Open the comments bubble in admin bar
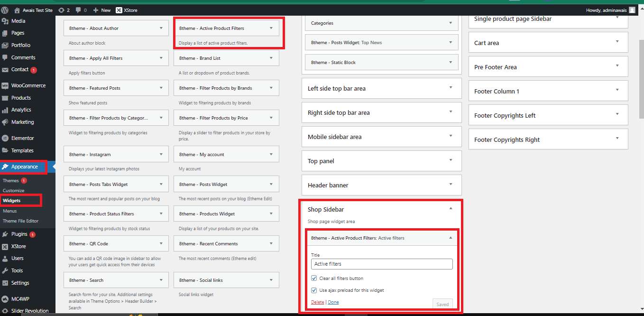Viewport: 644px width, 316px height. click(81, 10)
